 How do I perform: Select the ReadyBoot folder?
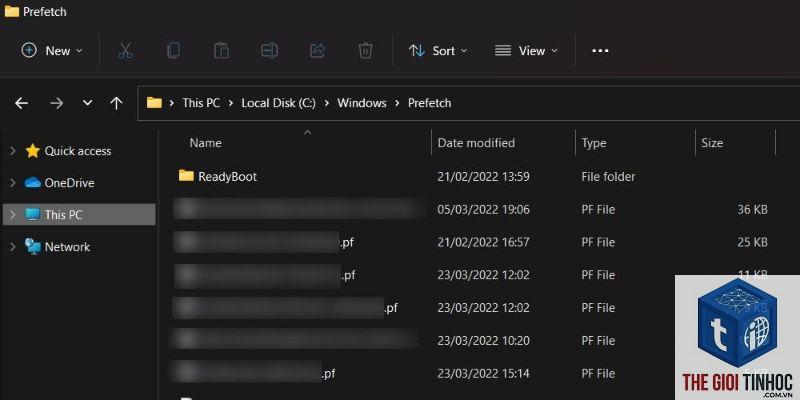point(228,177)
